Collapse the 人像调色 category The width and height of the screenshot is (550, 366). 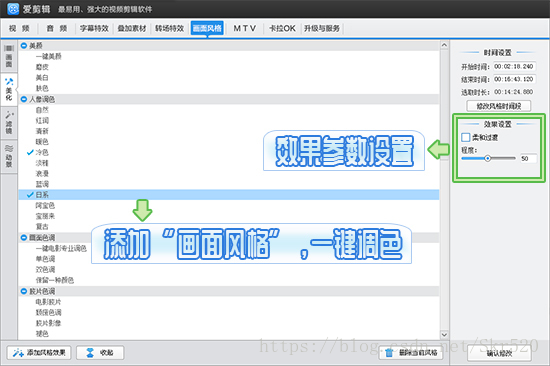coord(24,99)
